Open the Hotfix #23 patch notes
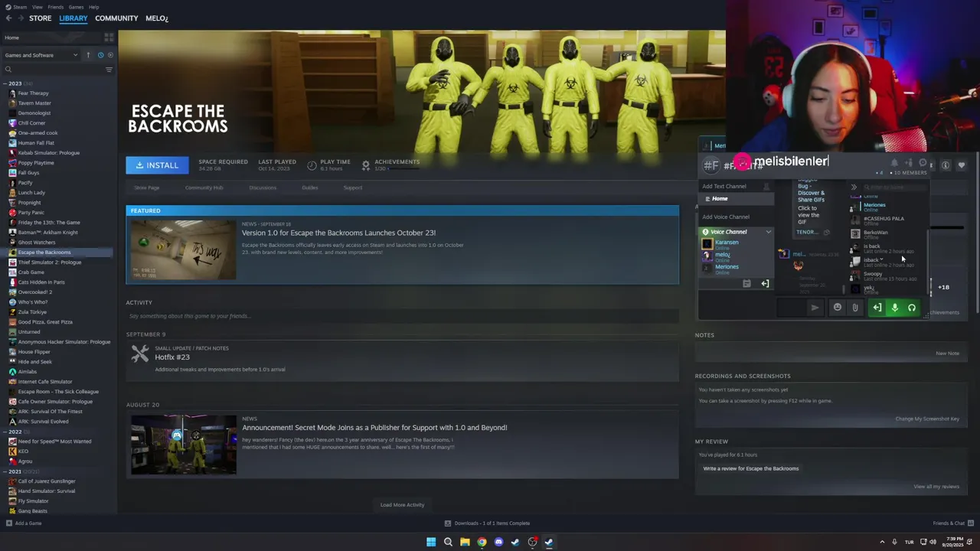Viewport: 980px width, 551px height. coord(172,357)
